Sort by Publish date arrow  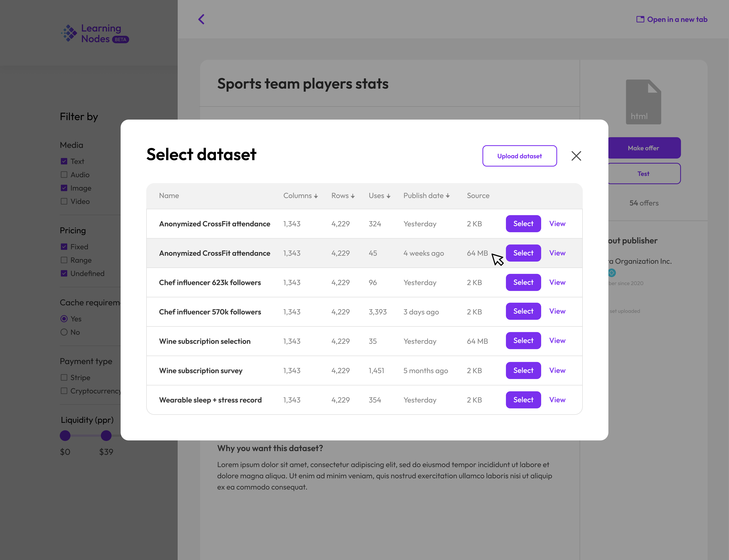(448, 196)
